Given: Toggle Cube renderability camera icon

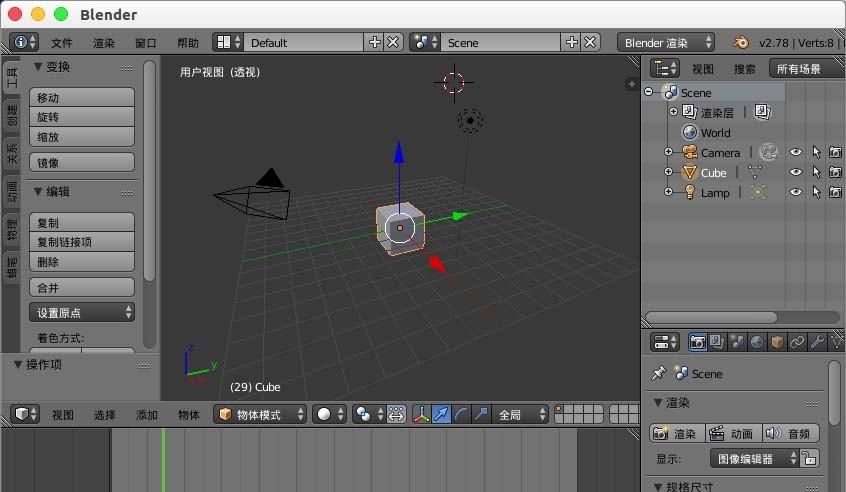Looking at the screenshot, I should [x=835, y=173].
